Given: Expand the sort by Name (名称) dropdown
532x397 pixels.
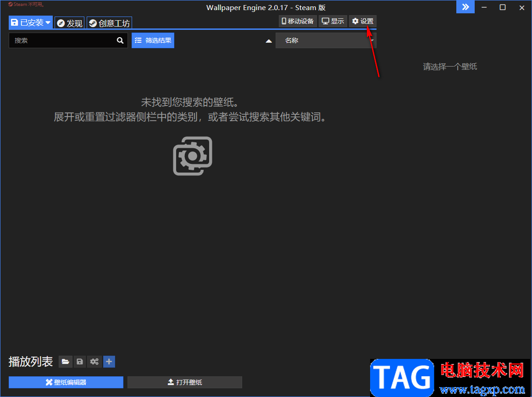Looking at the screenshot, I should click(326, 40).
